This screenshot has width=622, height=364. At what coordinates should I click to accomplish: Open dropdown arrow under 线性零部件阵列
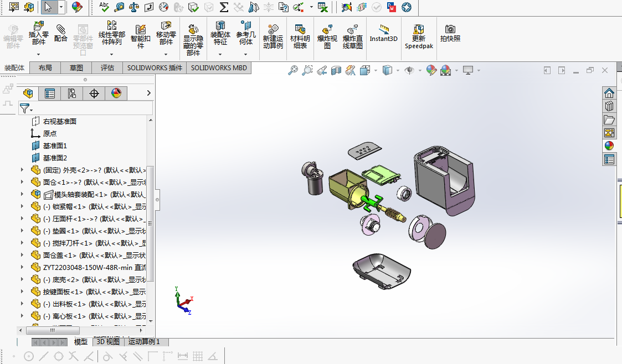111,54
